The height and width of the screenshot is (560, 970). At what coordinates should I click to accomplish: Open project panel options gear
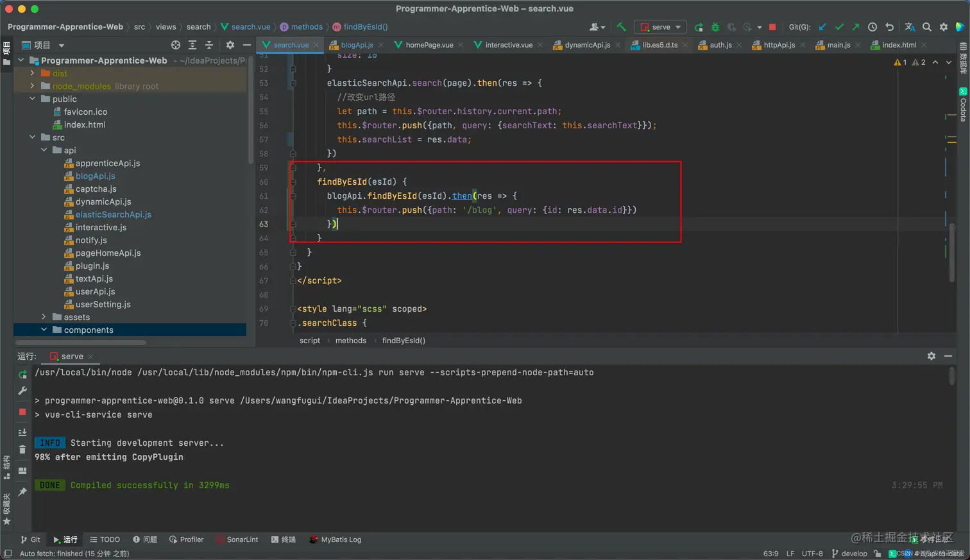pyautogui.click(x=230, y=45)
